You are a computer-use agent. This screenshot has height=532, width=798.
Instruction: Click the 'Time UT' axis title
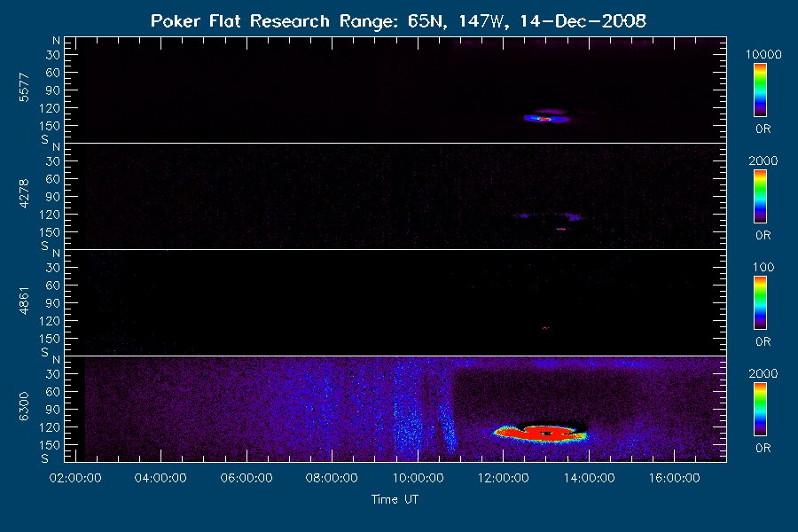tap(395, 499)
